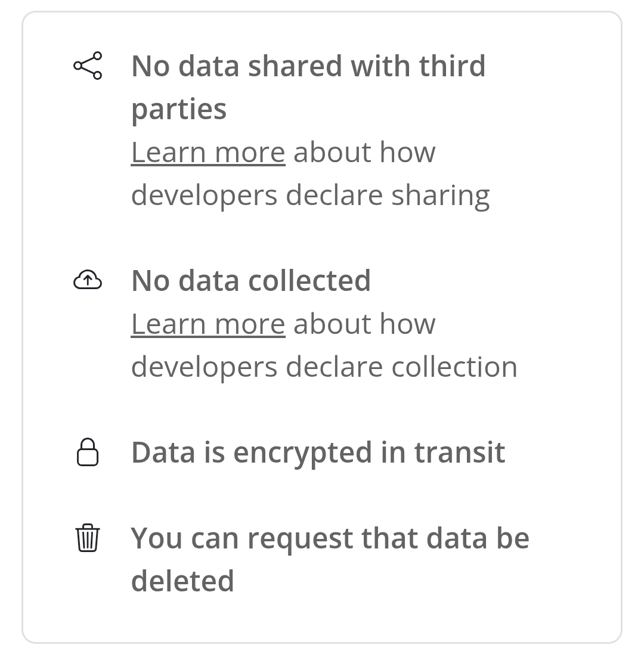
Task: Click the padlock encryption icon
Action: pyautogui.click(x=88, y=452)
